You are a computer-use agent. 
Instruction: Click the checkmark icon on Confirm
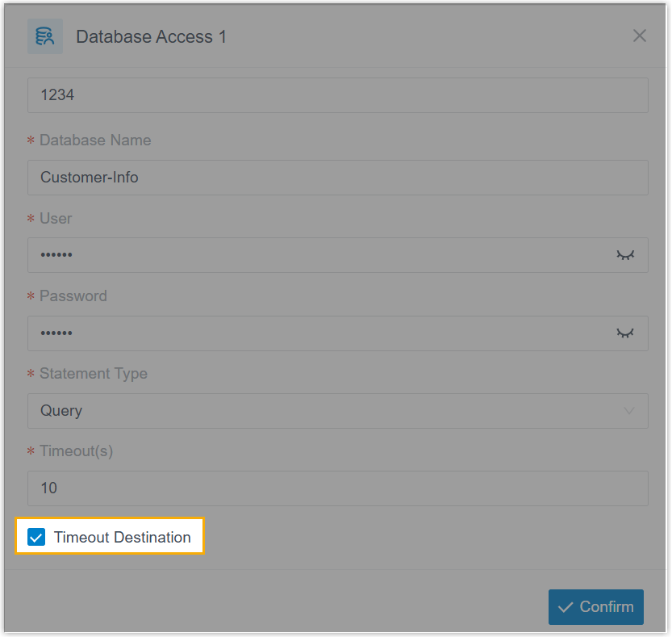click(x=566, y=607)
